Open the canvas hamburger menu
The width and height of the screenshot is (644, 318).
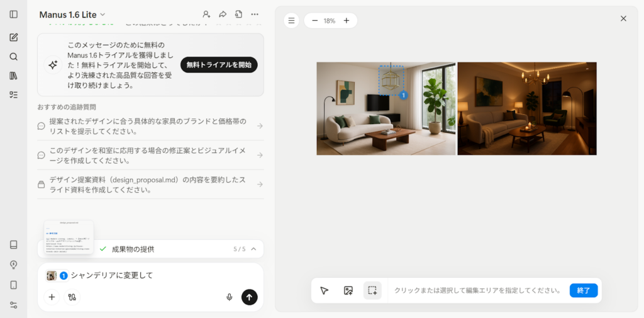291,21
